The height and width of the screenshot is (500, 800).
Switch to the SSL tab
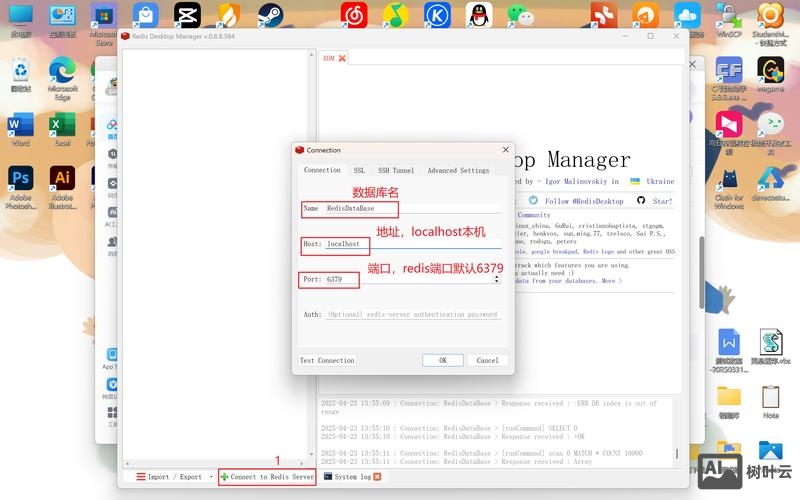coord(359,170)
